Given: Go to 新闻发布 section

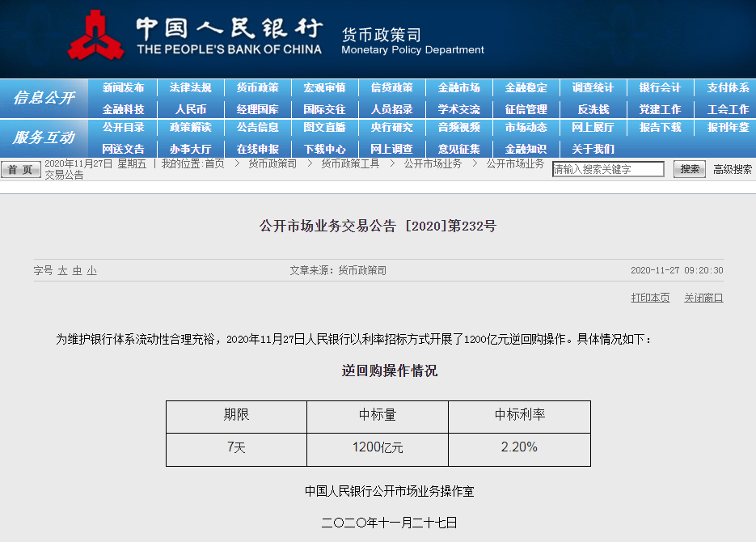Looking at the screenshot, I should coord(123,88).
